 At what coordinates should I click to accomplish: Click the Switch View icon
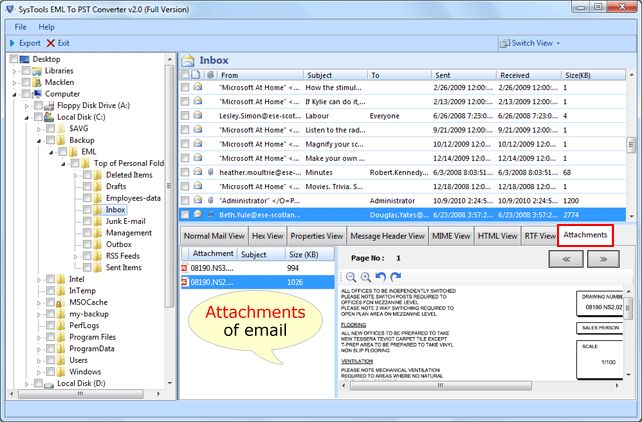point(505,43)
